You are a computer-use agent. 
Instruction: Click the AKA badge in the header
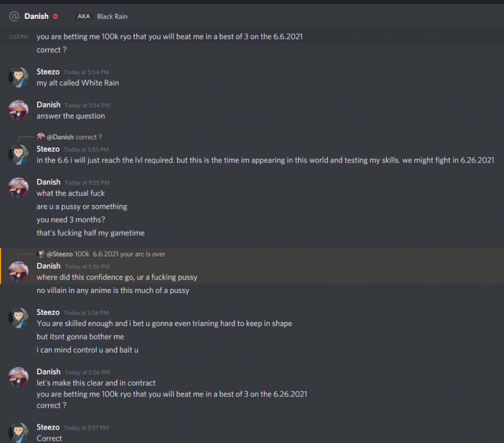click(x=83, y=17)
